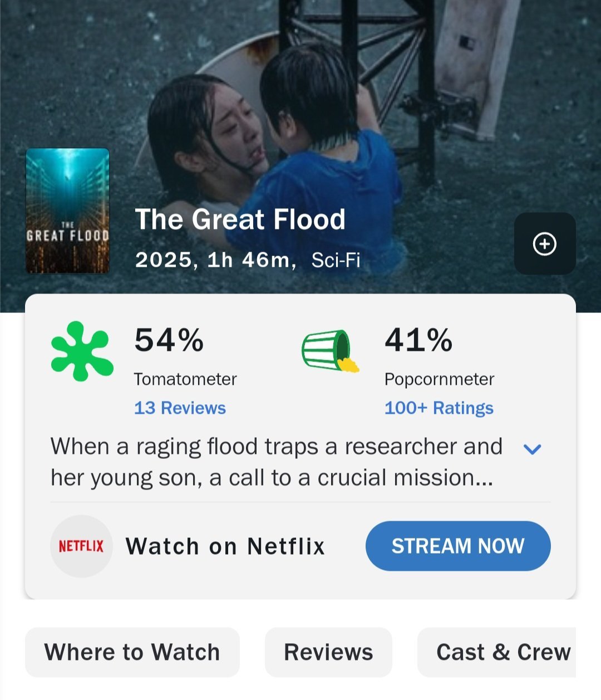Expand the movie synopsis chevron
601x700 pixels.
click(x=533, y=449)
